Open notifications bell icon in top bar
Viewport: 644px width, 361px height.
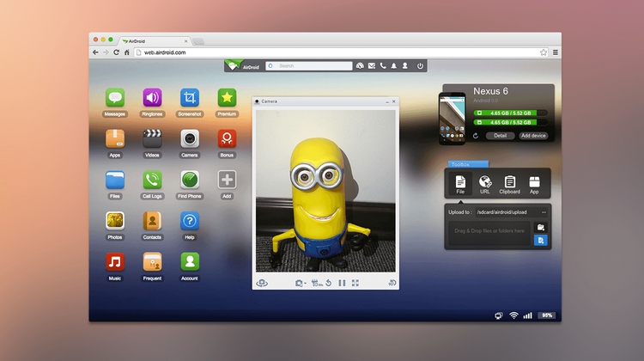pos(394,66)
